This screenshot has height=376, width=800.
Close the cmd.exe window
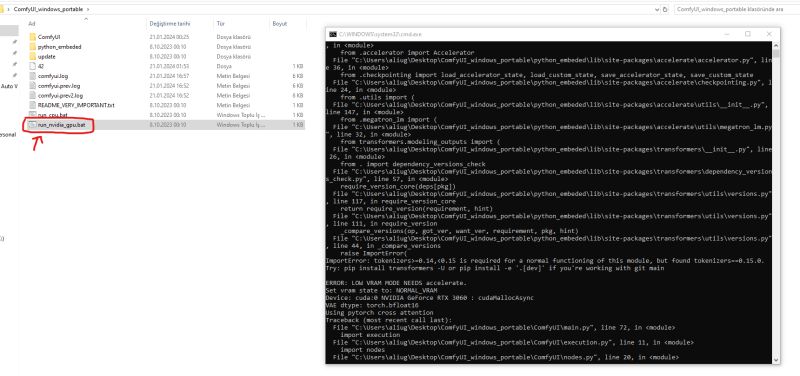pos(769,34)
